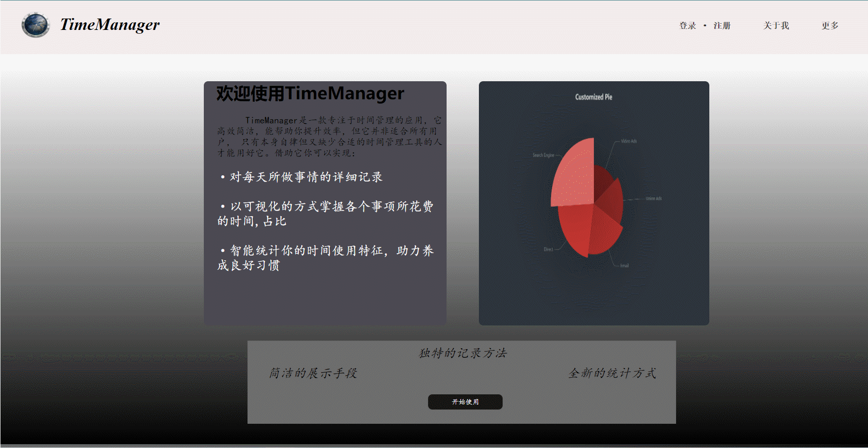Viewport: 868px width, 448px height.
Task: Click the 欢迎使用TimeManager heading
Action: click(310, 93)
